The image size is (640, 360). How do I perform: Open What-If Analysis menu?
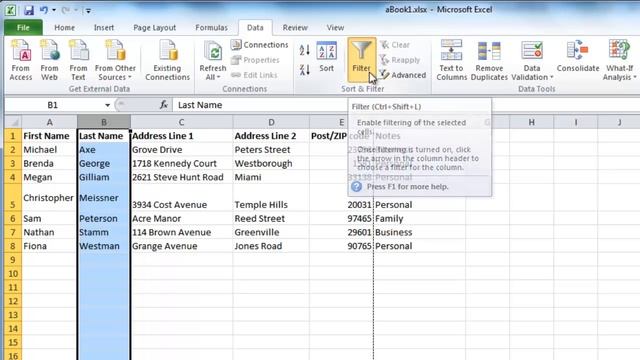(619, 60)
